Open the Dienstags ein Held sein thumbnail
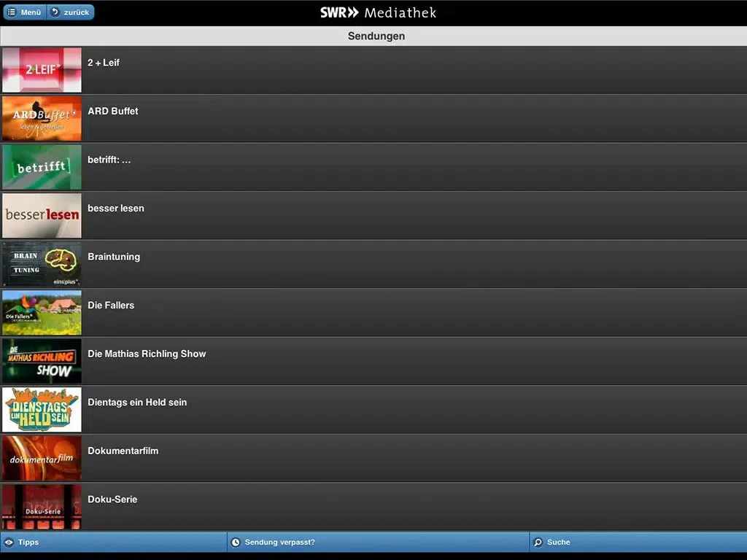Screen dimensions: 747x560 click(x=42, y=410)
